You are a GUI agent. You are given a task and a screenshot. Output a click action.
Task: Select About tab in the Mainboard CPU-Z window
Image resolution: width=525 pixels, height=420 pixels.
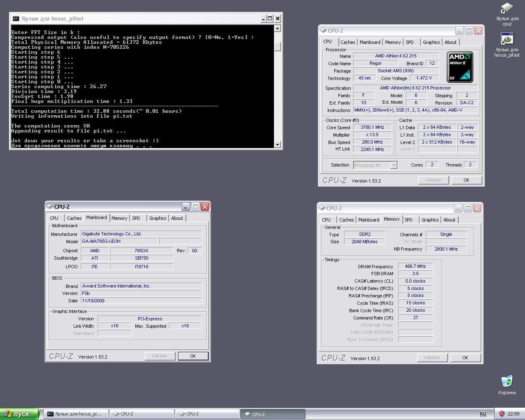pyautogui.click(x=177, y=218)
